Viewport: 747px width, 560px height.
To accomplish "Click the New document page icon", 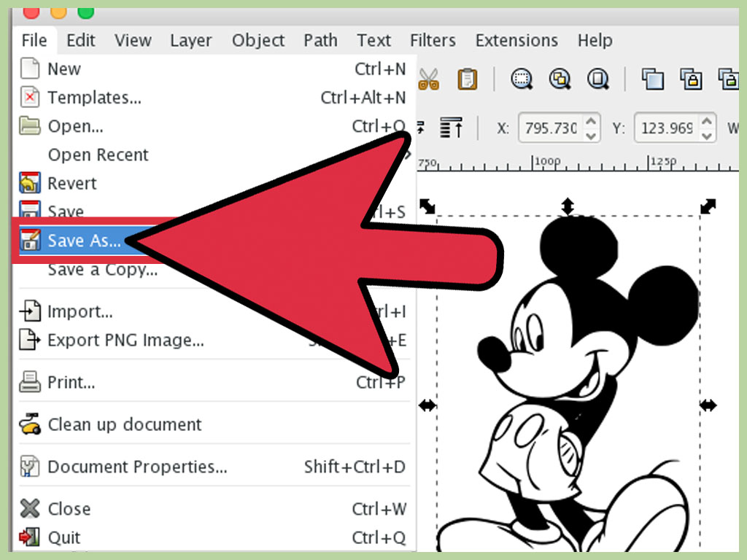I will click(x=29, y=68).
